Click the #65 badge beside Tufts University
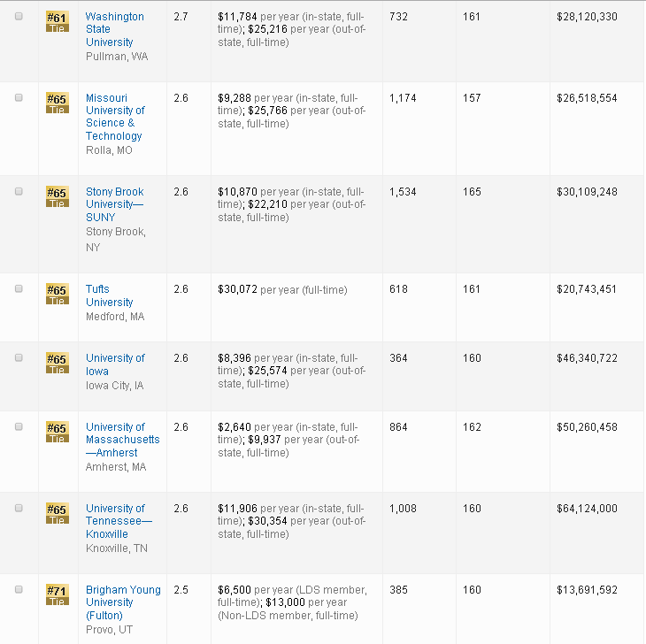Screen dimensions: 646x644 [x=57, y=295]
